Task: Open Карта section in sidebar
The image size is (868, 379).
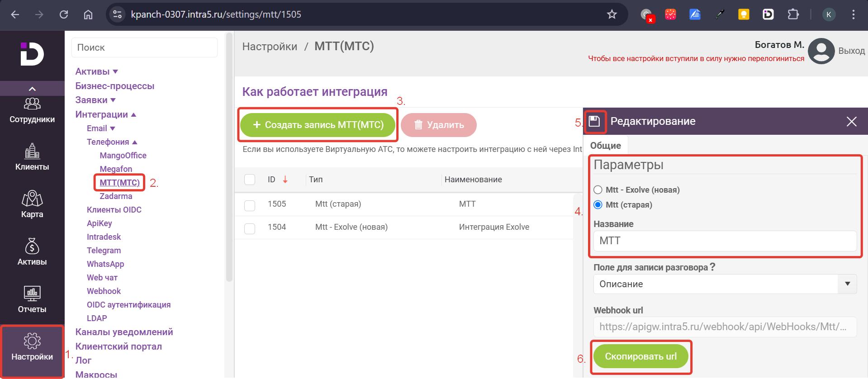Action: pos(32,205)
